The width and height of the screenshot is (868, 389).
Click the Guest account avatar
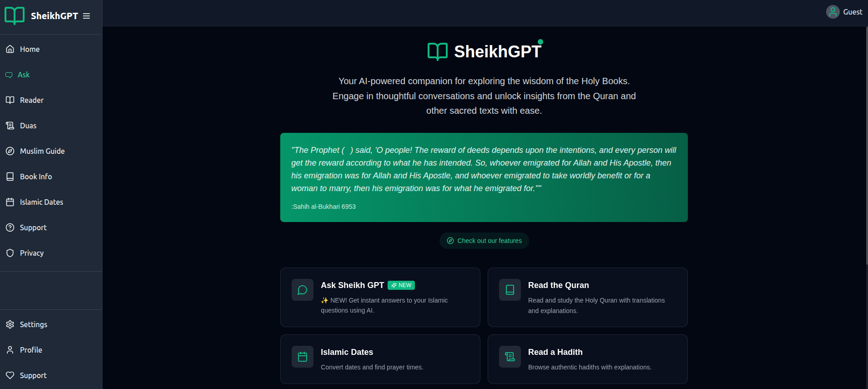833,11
